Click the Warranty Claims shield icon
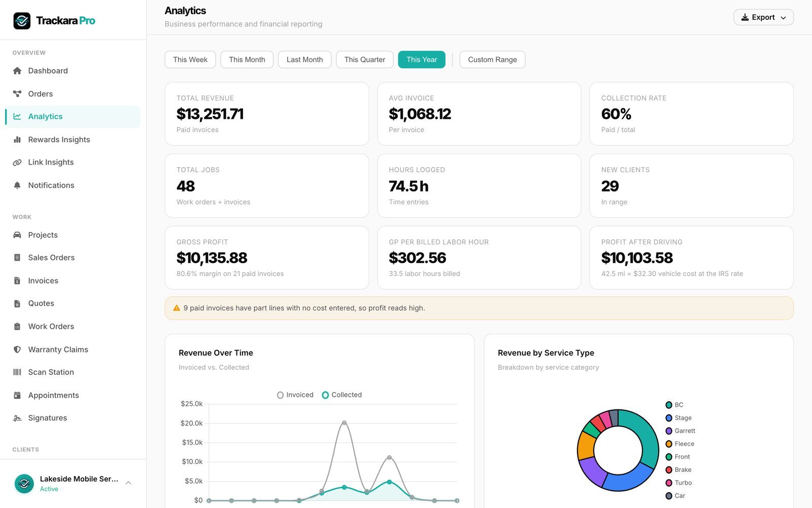Screen dimensions: 812x508 tap(17, 350)
